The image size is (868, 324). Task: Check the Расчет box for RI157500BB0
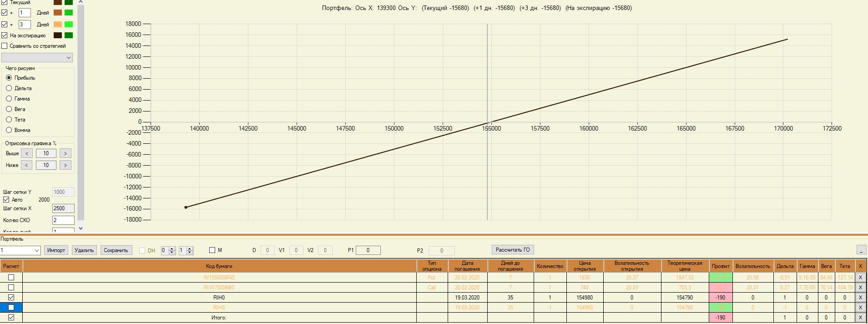pos(11,288)
